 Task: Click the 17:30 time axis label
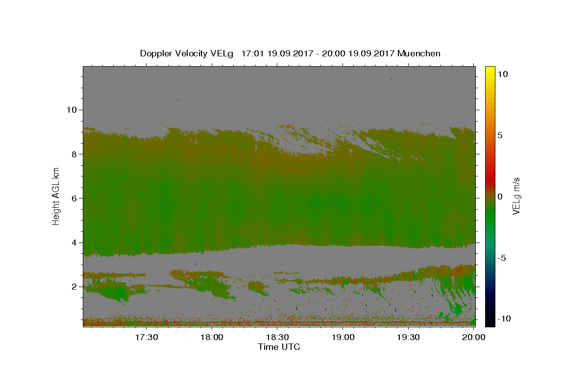pyautogui.click(x=146, y=337)
